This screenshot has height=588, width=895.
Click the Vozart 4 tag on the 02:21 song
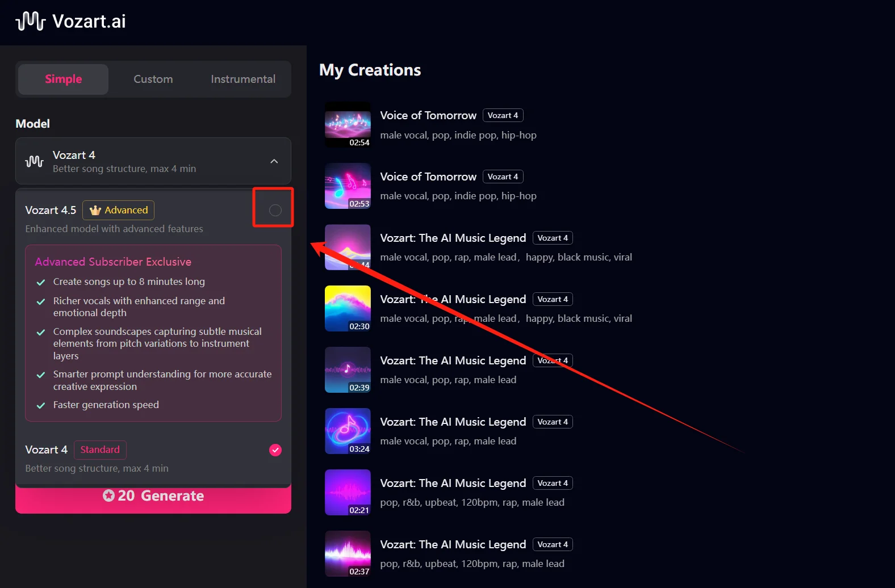point(553,483)
